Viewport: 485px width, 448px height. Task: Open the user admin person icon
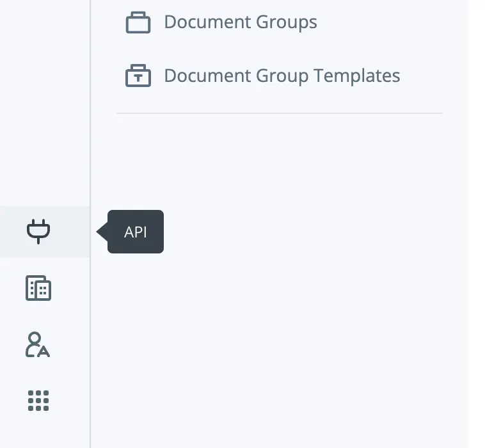[x=38, y=344]
